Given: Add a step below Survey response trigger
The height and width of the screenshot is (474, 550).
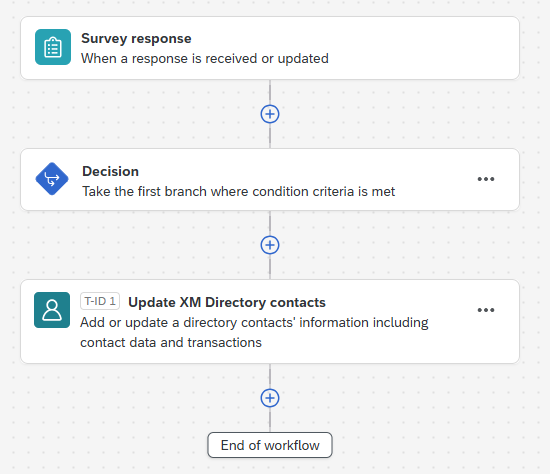Looking at the screenshot, I should [270, 114].
